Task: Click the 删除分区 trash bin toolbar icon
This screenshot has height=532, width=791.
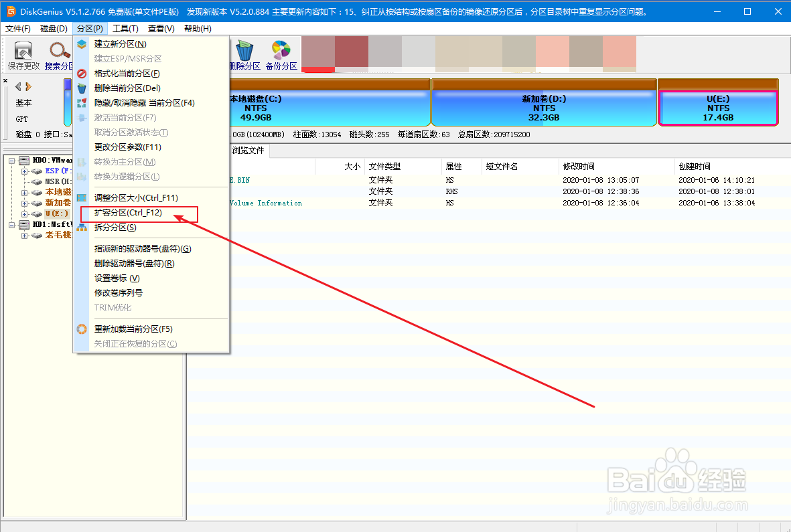Action: point(244,50)
